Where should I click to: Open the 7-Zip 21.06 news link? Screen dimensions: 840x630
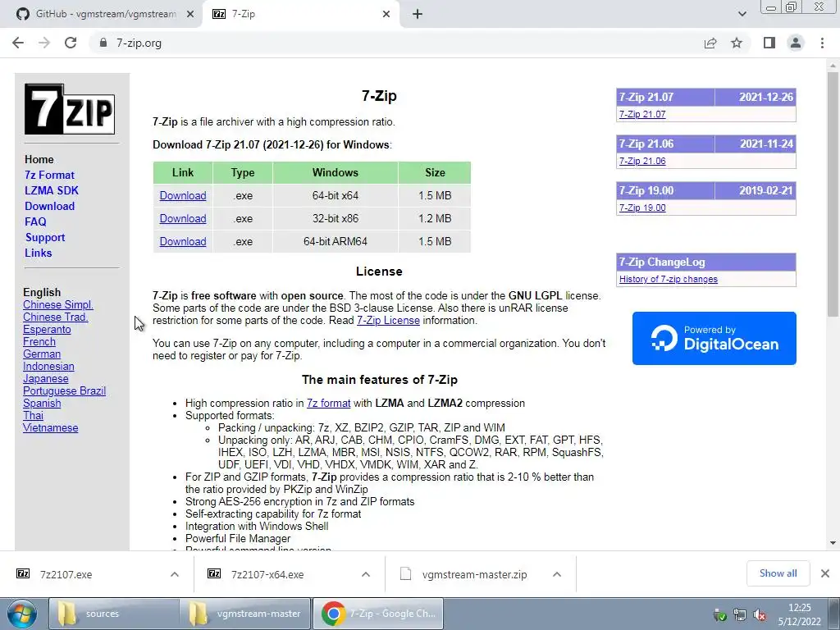point(642,161)
